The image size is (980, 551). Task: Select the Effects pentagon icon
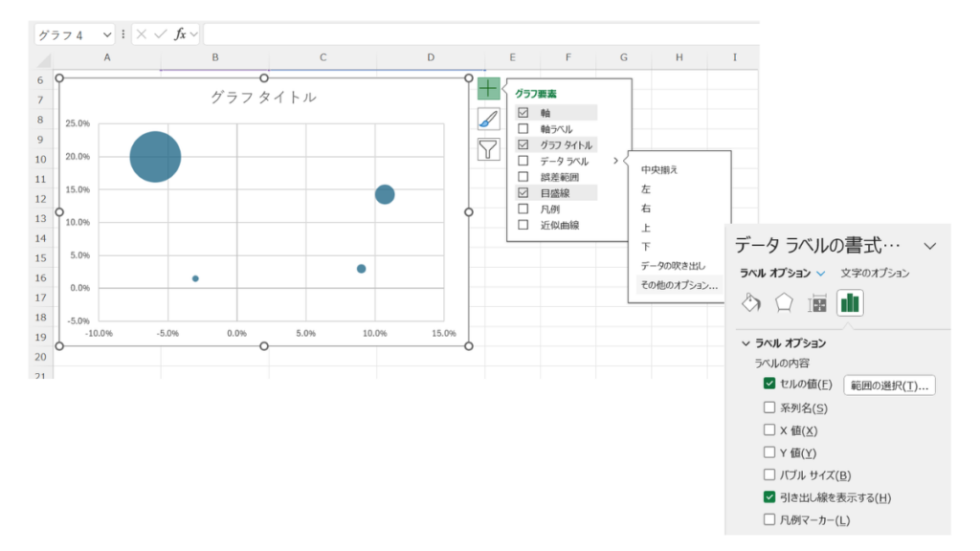click(785, 303)
